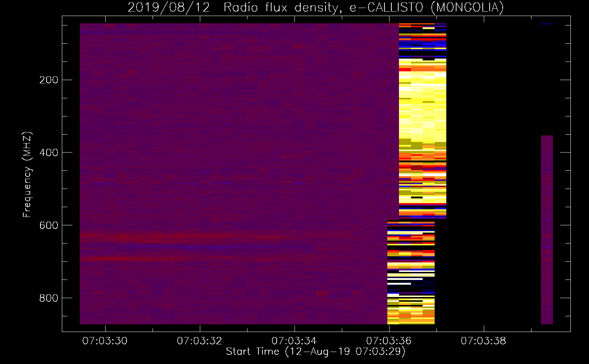Image resolution: width=589 pixels, height=364 pixels.
Task: Click the 07:03:34 time tick label
Action: tap(294, 341)
